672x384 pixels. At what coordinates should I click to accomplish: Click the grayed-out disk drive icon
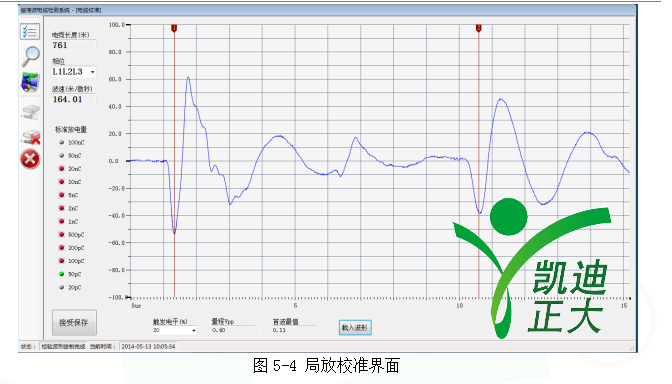[x=30, y=112]
